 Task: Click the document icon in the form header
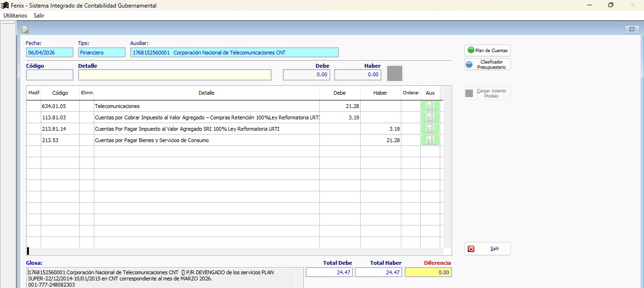coord(25,29)
